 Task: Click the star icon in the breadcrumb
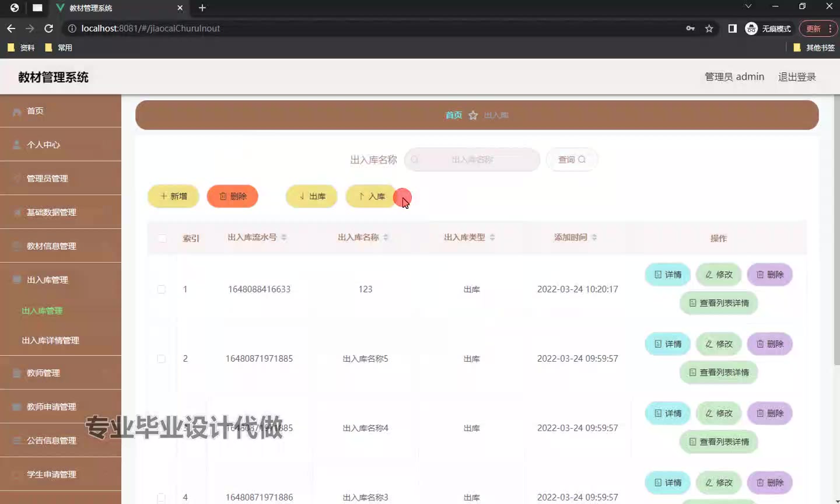click(x=473, y=116)
